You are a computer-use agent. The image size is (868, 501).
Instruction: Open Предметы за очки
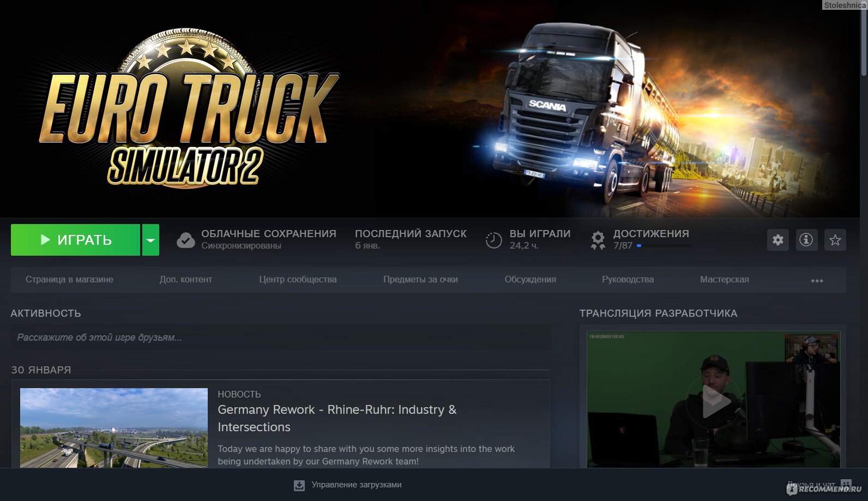coord(420,279)
